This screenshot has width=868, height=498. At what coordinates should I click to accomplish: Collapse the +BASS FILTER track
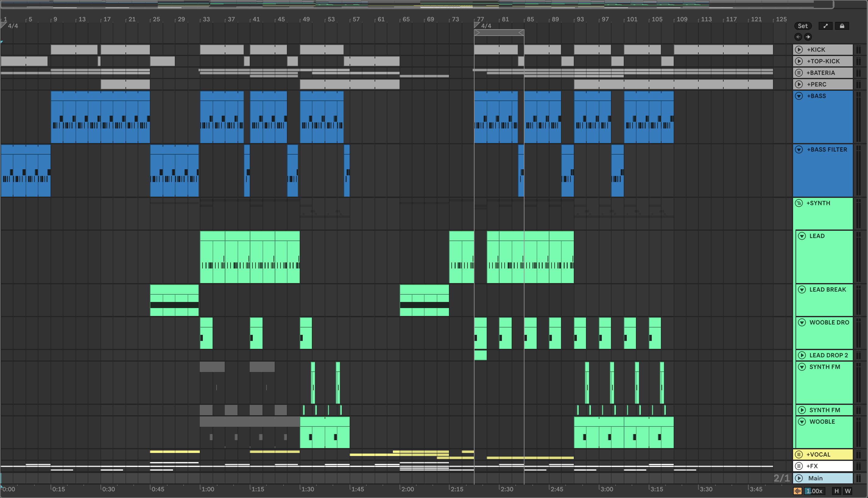799,149
